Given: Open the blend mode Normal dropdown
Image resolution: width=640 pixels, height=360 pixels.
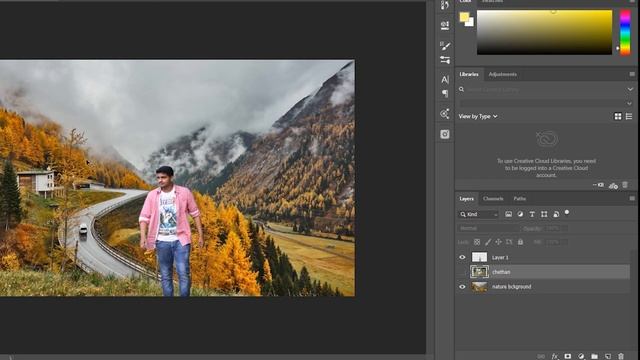Looking at the screenshot, I should (488, 229).
